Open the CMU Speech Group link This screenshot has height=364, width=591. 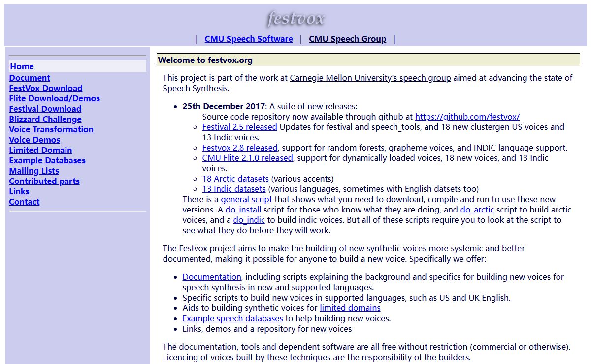[x=347, y=39]
